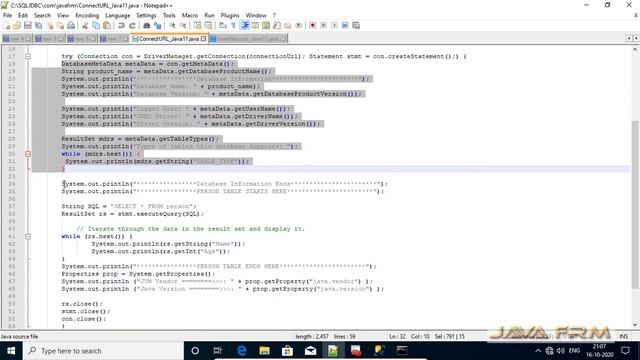640x360 pixels.
Task: Print the document using the Print icon
Action: pyautogui.click(x=71, y=25)
